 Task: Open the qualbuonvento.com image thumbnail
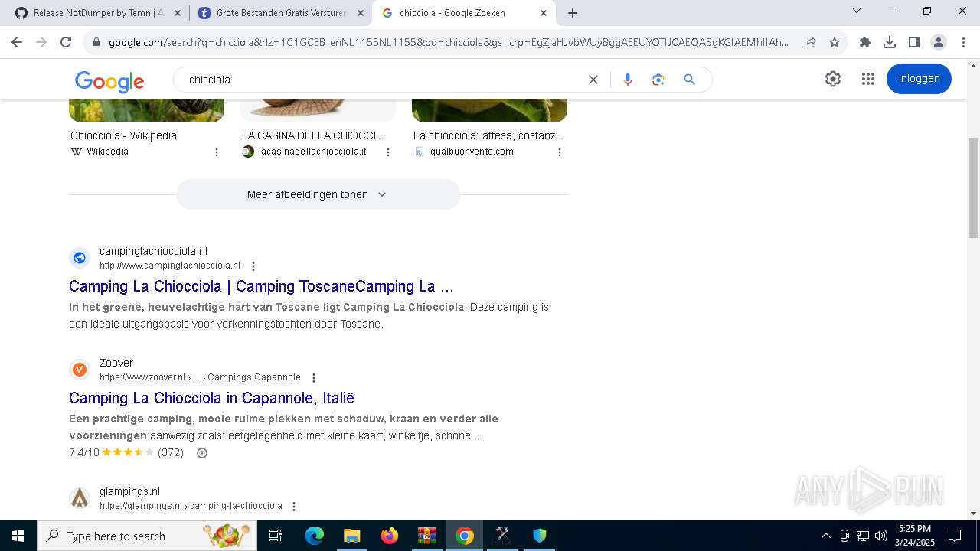(489, 110)
